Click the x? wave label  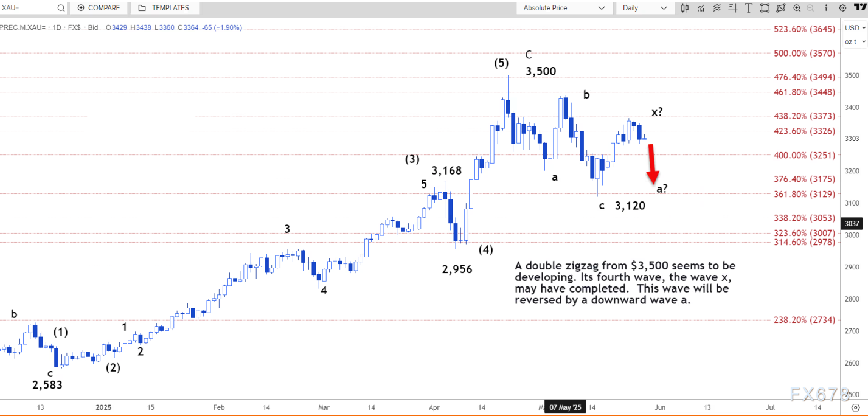[657, 112]
